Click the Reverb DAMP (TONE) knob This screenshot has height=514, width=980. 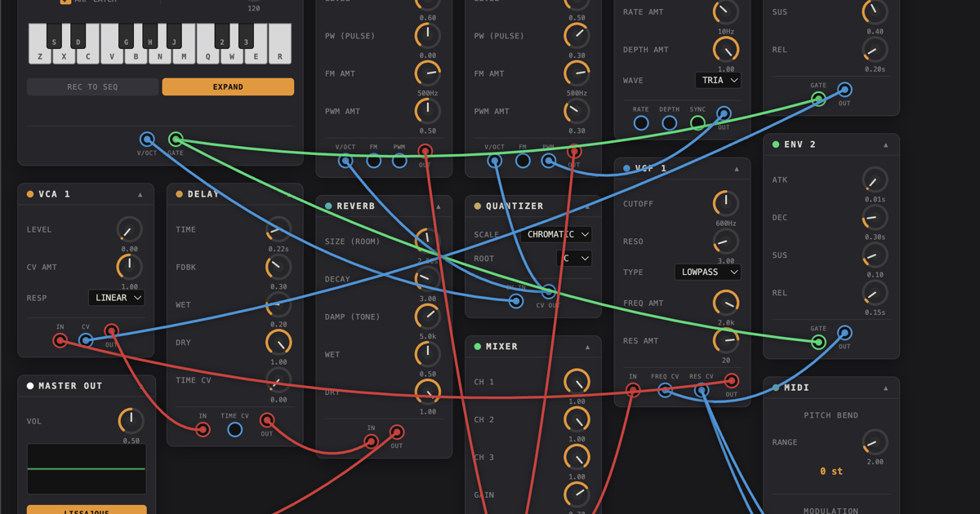click(427, 317)
